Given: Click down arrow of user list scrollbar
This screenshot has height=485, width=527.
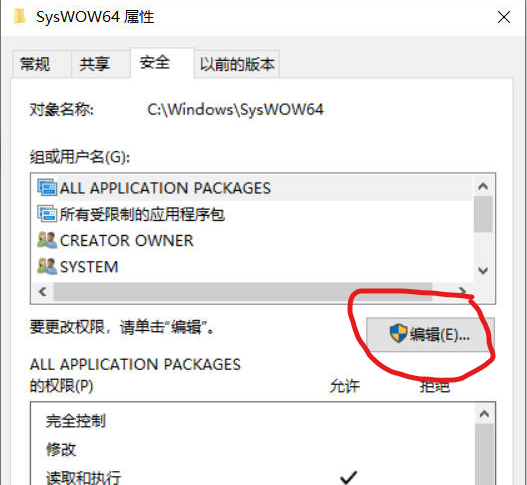Looking at the screenshot, I should coord(483,270).
